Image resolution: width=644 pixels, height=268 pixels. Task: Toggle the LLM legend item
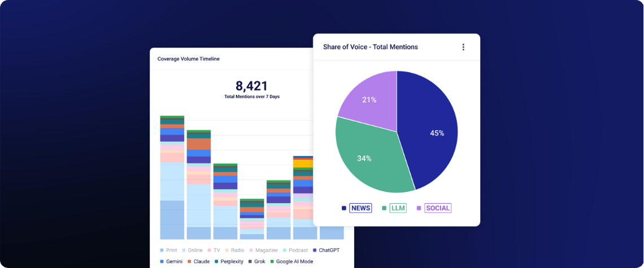click(394, 208)
